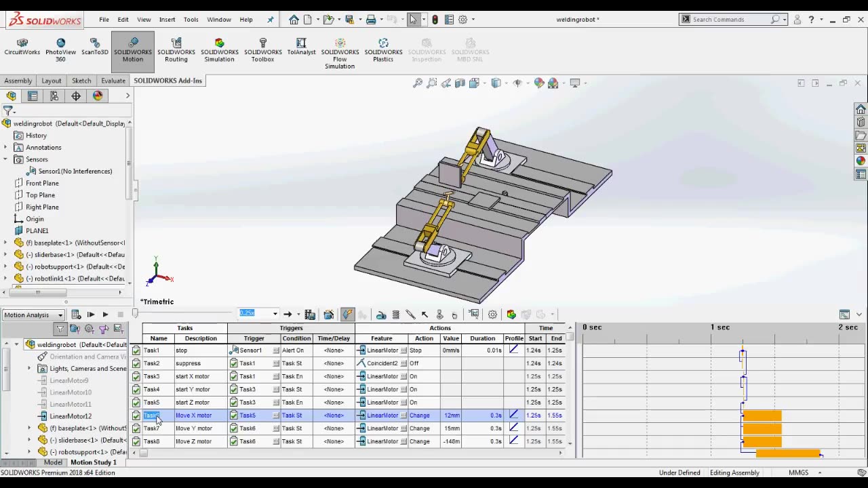Open the Motion Analysis study type dropdown
868x488 pixels.
tap(33, 314)
